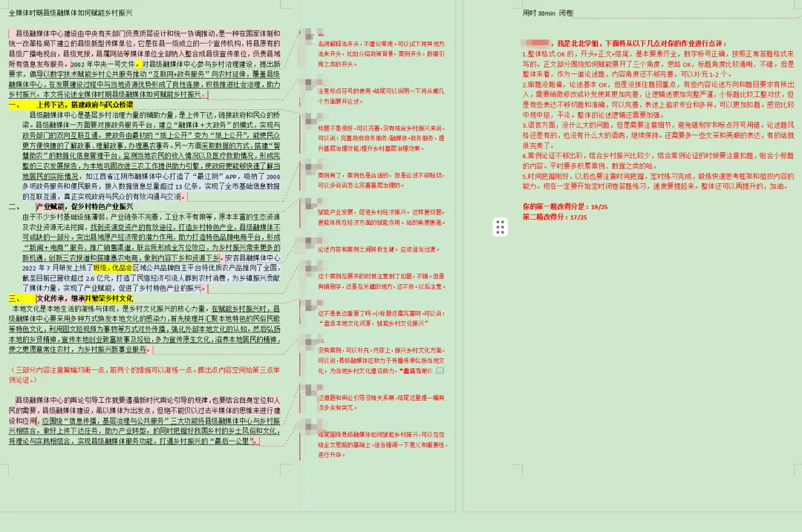Select the avatar next to the 论述内容 transition comment

tap(309, 242)
